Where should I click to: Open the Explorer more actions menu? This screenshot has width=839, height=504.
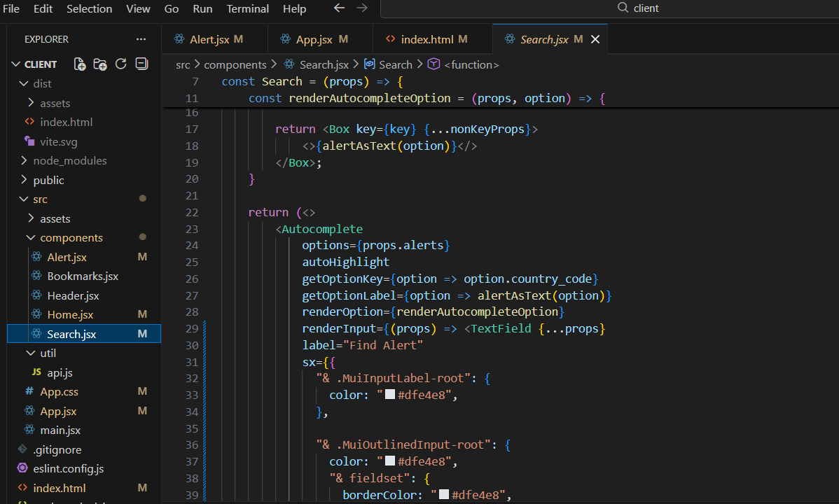141,38
